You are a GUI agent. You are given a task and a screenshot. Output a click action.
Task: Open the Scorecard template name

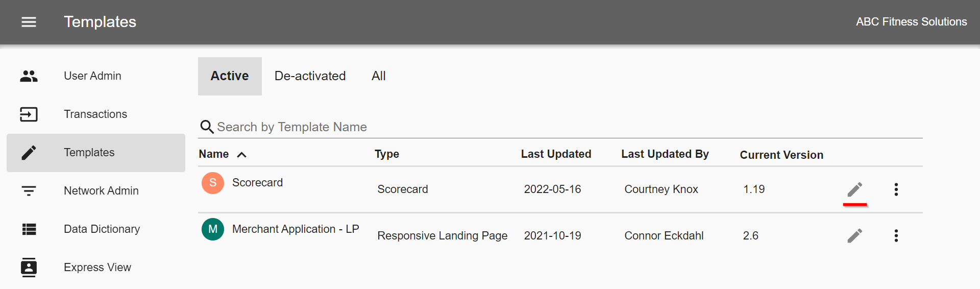tap(257, 183)
